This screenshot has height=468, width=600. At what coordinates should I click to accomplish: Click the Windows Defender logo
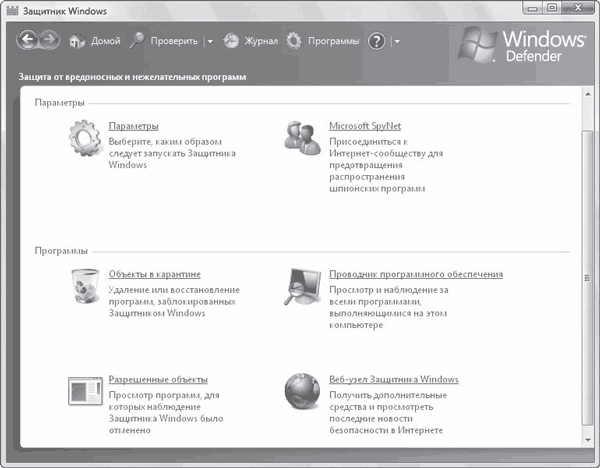pos(522,45)
